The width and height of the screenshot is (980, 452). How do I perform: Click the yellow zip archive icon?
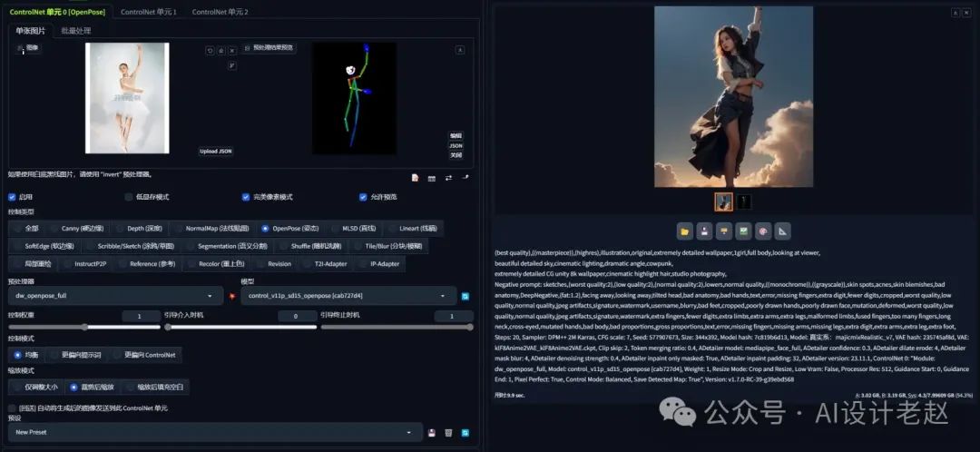(x=724, y=231)
